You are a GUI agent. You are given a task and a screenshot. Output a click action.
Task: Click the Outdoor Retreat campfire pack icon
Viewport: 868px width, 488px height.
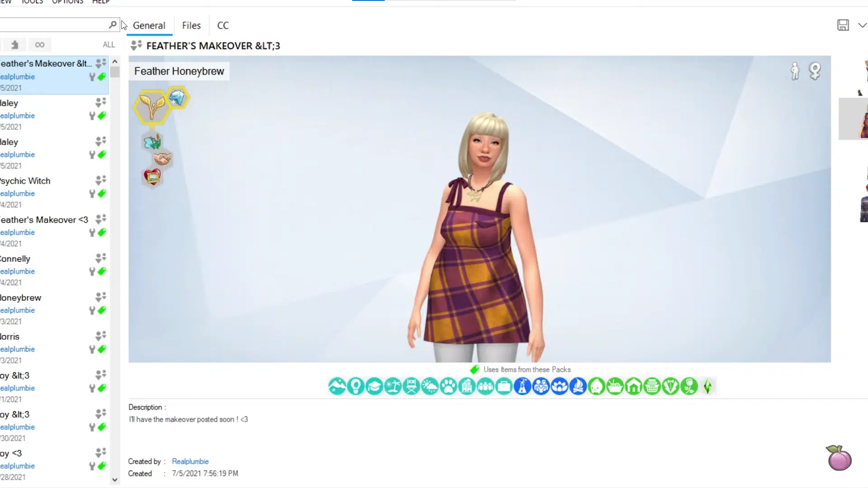click(x=578, y=387)
